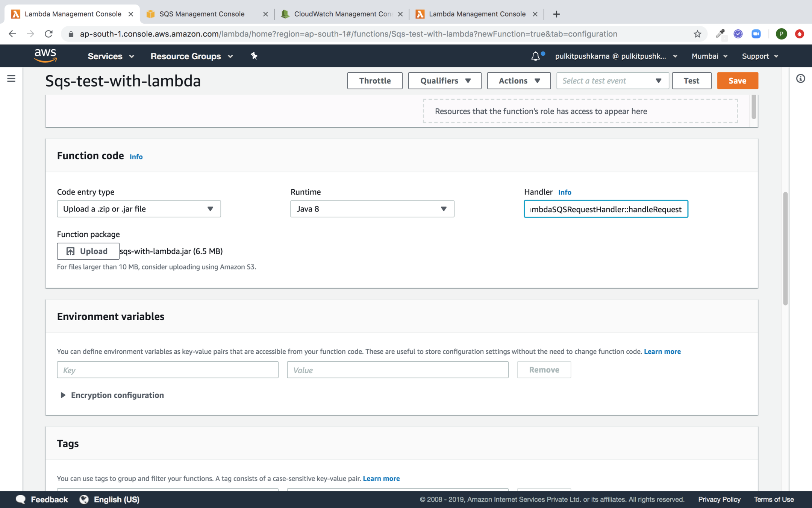Reload the page with refresh icon
The image size is (812, 508).
[x=48, y=34]
